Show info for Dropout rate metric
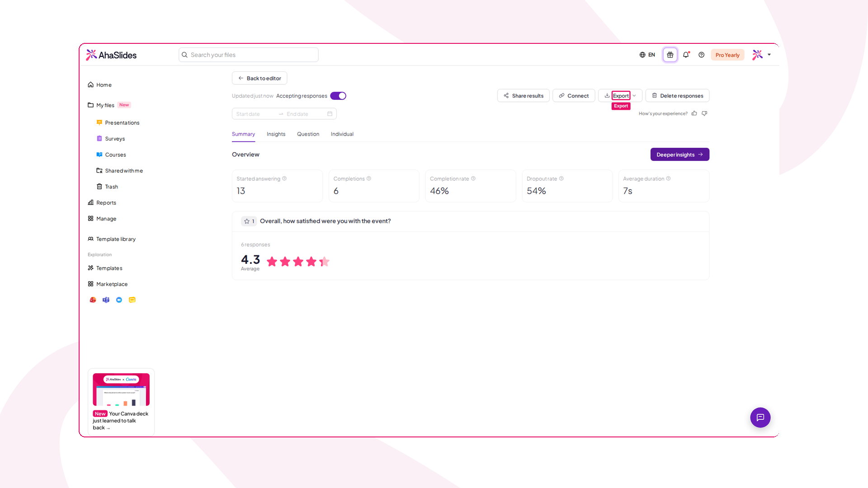 pyautogui.click(x=561, y=178)
